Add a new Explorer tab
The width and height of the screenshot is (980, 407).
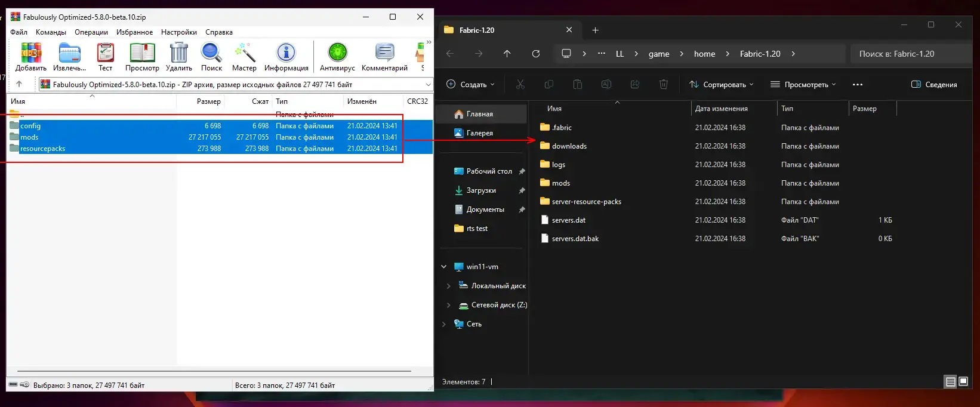coord(595,30)
